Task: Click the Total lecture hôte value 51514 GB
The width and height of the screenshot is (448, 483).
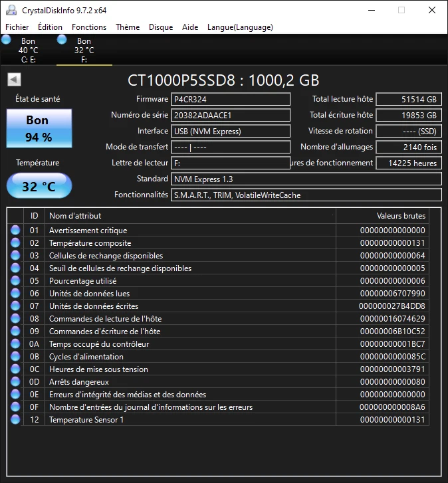Action: click(409, 99)
